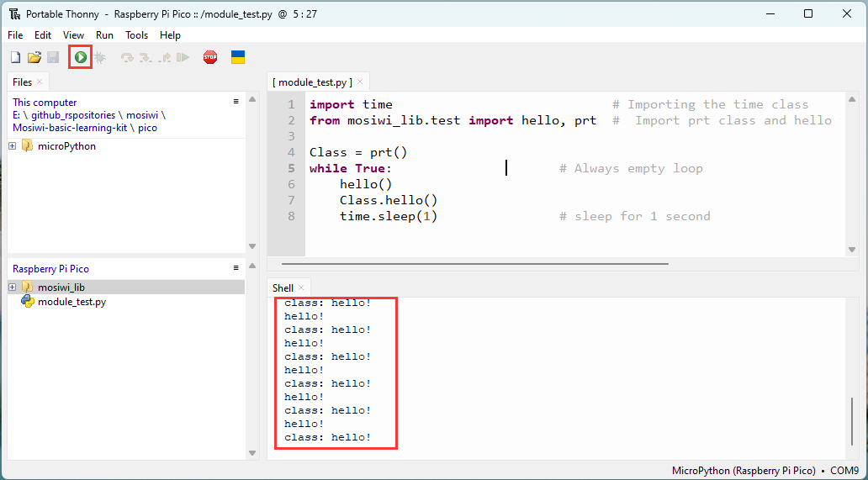Click Shell vertical scrollbar thumb

click(x=853, y=421)
